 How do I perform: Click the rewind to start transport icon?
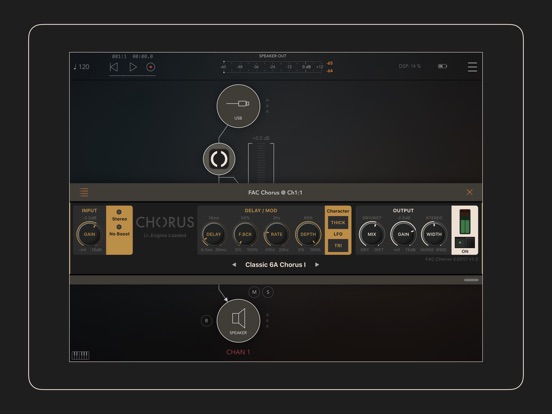click(114, 67)
